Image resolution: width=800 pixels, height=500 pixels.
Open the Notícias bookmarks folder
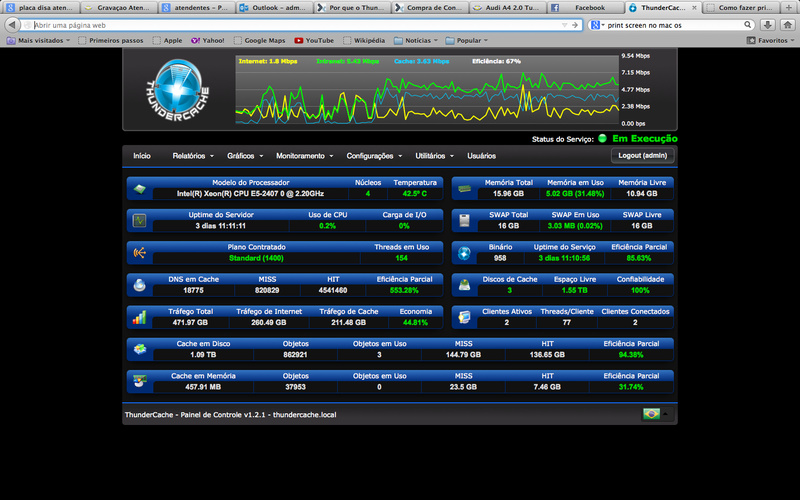pos(416,40)
